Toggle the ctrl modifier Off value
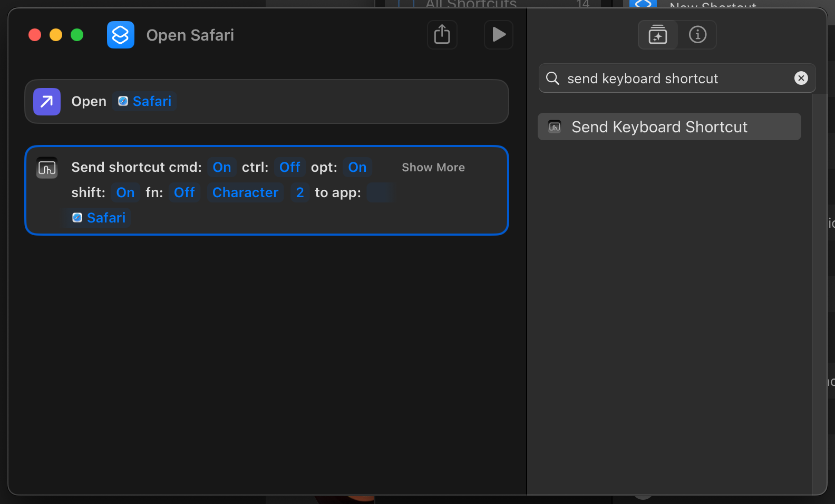Viewport: 835px width, 504px height. point(290,167)
